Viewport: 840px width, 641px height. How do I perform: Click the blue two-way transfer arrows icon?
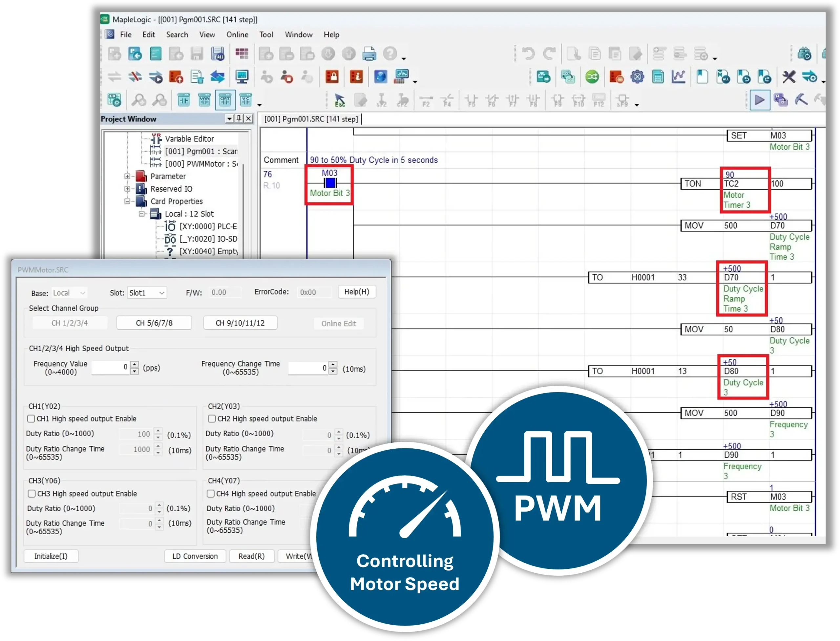pyautogui.click(x=218, y=77)
